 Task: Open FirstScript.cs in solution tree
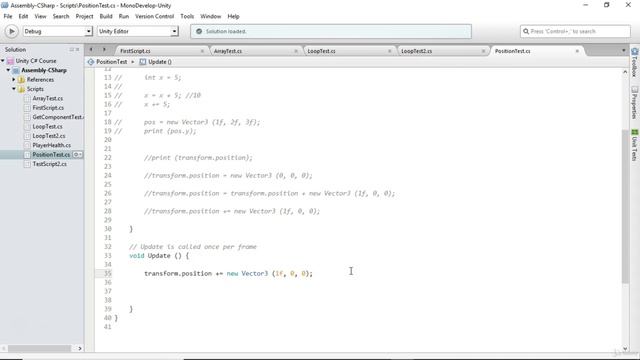48,108
